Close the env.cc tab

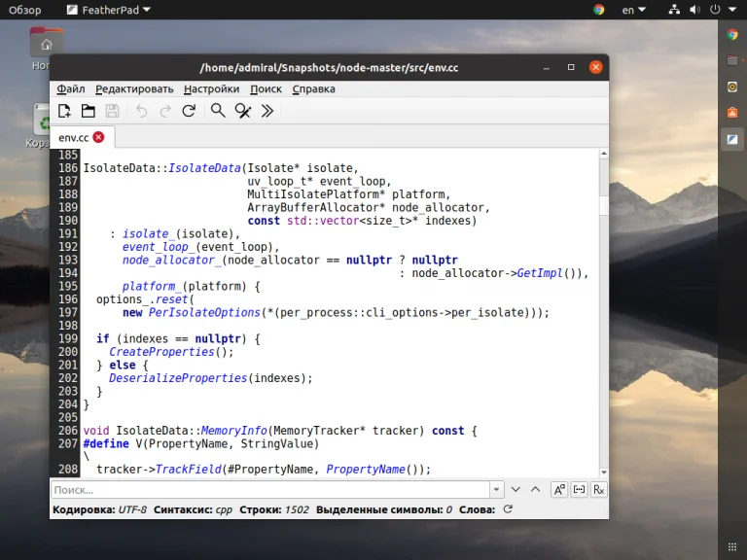[98, 137]
